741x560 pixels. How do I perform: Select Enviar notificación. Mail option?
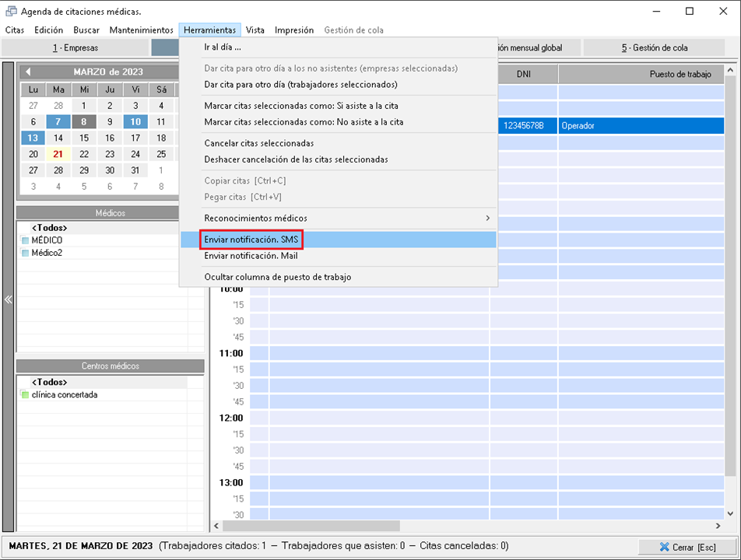coord(251,256)
